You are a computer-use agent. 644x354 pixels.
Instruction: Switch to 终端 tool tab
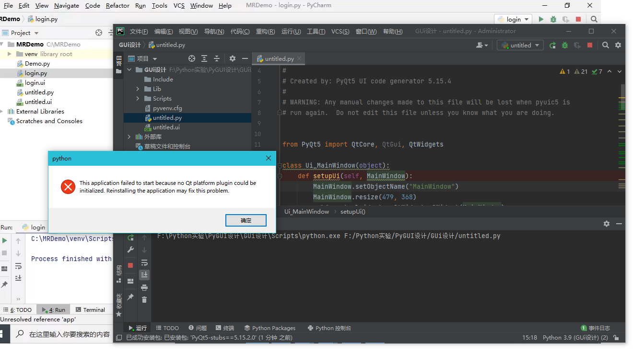[x=224, y=328]
